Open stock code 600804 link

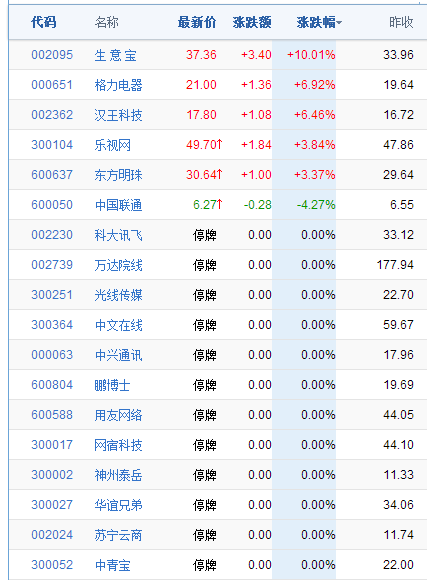52,385
